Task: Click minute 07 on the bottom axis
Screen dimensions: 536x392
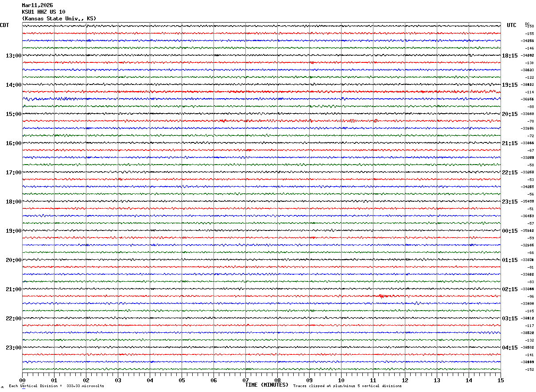Action: click(246, 380)
